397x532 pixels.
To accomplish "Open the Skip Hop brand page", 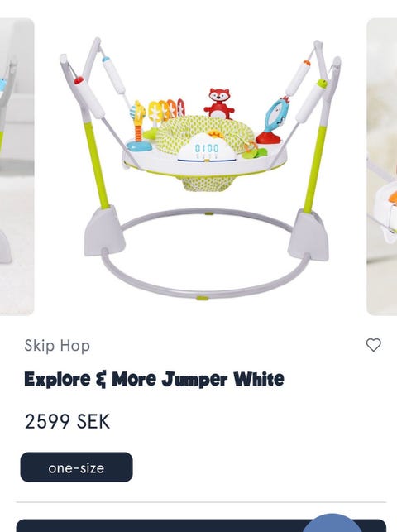I will click(57, 346).
